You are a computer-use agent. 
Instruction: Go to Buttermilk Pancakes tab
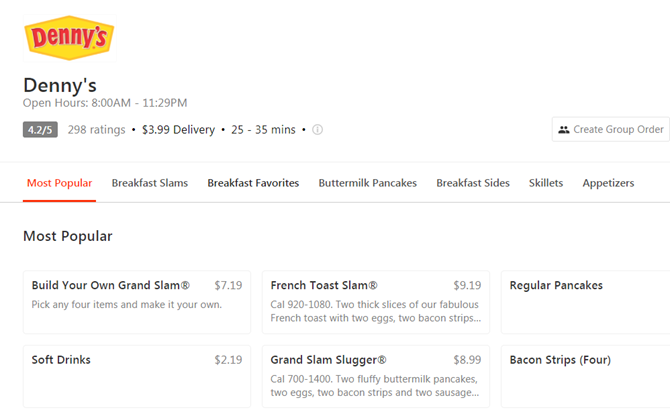click(367, 183)
